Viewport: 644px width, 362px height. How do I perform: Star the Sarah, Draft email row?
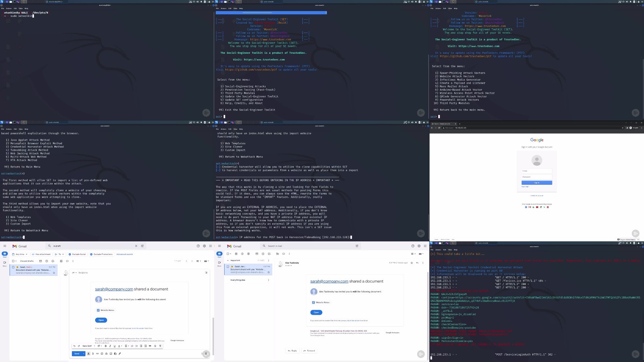point(54,273)
